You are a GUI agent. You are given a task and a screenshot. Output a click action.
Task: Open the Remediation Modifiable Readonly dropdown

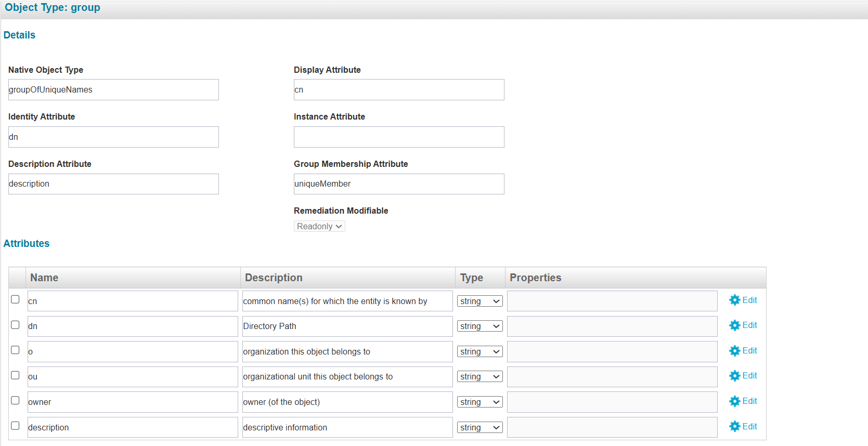(319, 227)
